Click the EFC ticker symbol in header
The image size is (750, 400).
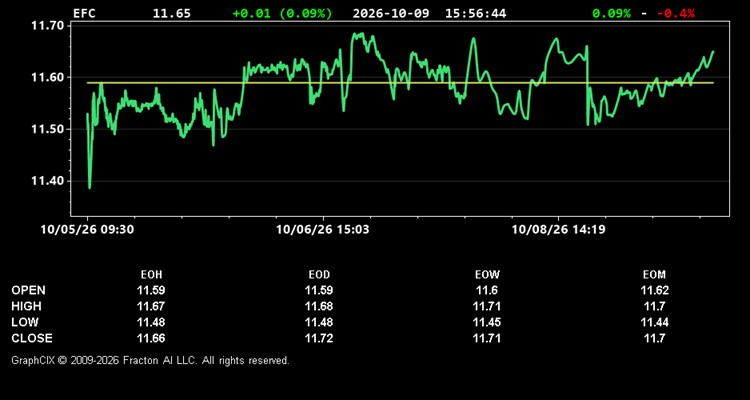coord(84,13)
